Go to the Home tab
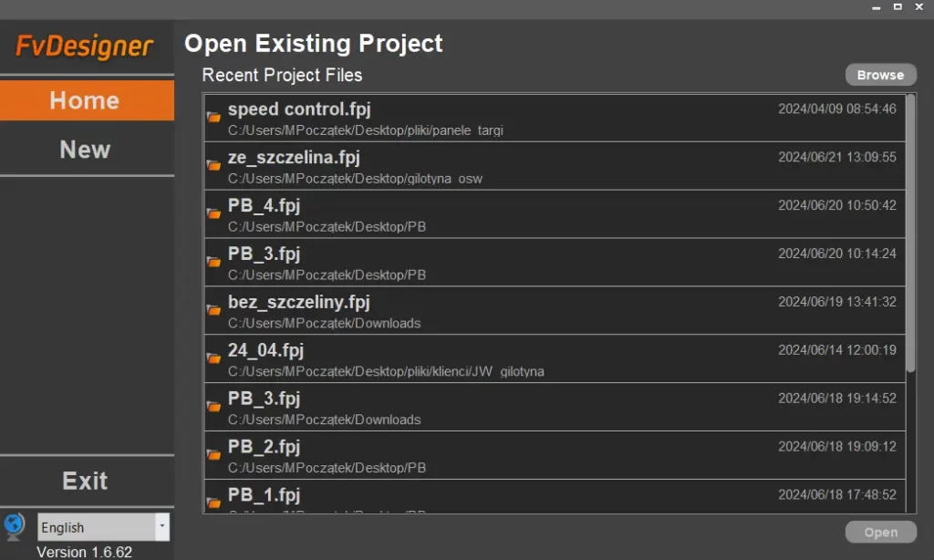934x560 pixels. [x=86, y=100]
